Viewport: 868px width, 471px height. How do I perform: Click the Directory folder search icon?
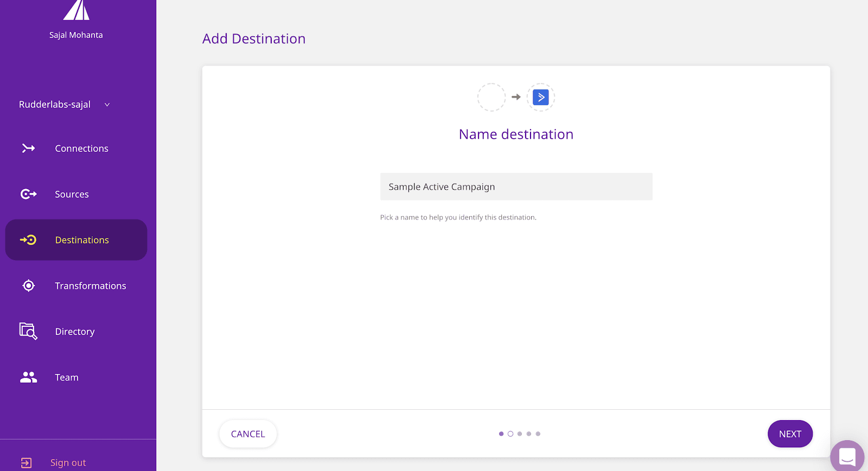(28, 331)
